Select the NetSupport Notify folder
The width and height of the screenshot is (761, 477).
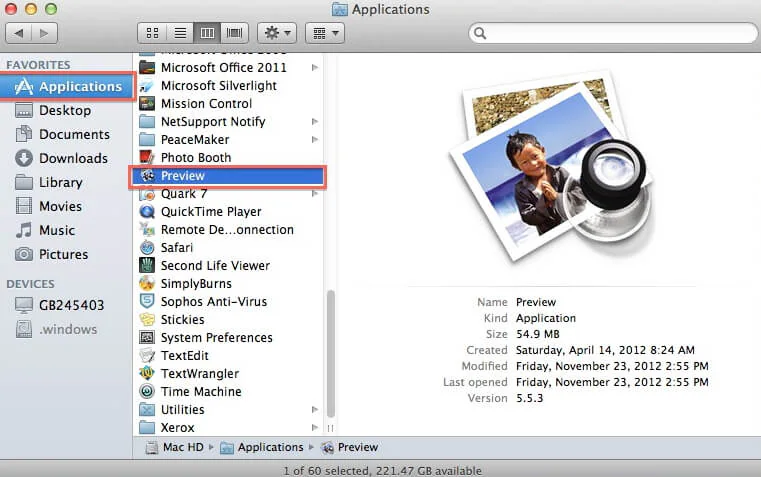tap(228, 121)
